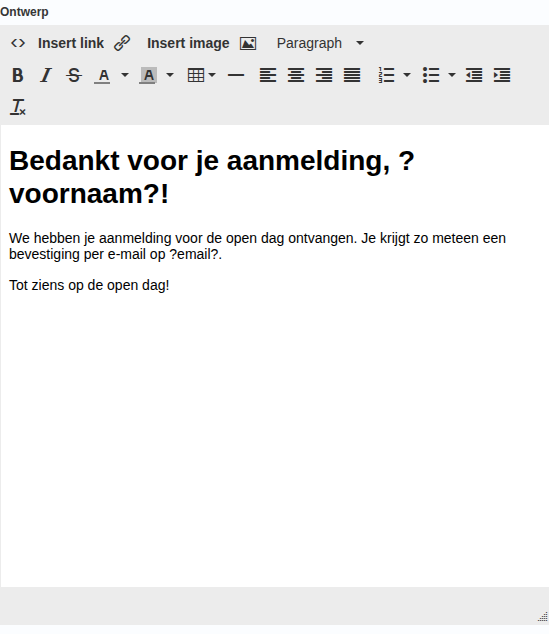Align text right
The height and width of the screenshot is (634, 549).
(324, 75)
